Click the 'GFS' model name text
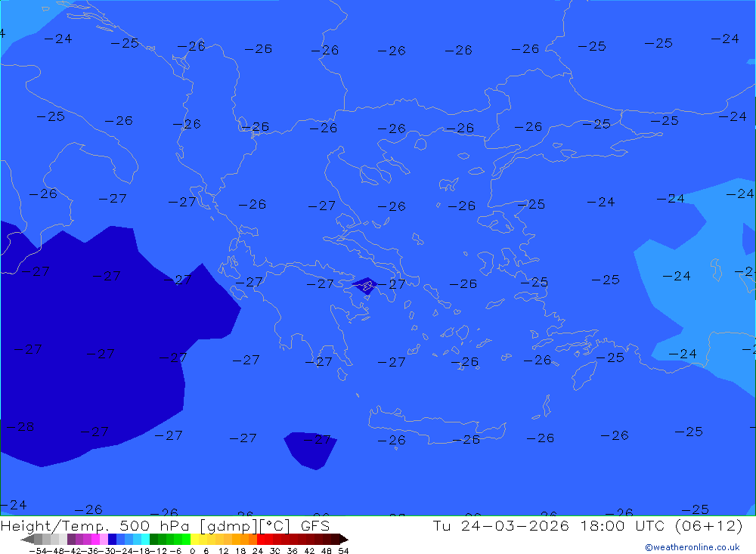Image resolution: width=756 pixels, height=554 pixels. tap(315, 525)
